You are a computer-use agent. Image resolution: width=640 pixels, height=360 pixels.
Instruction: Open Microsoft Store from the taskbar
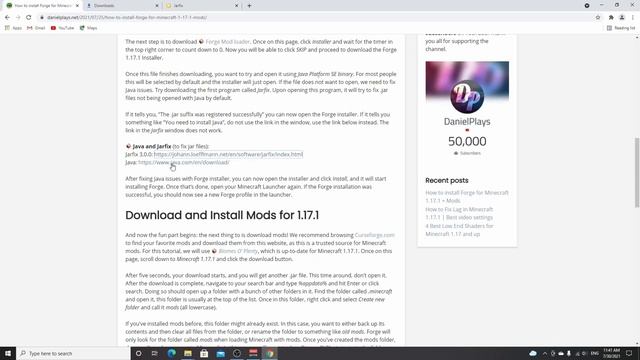coord(204,353)
